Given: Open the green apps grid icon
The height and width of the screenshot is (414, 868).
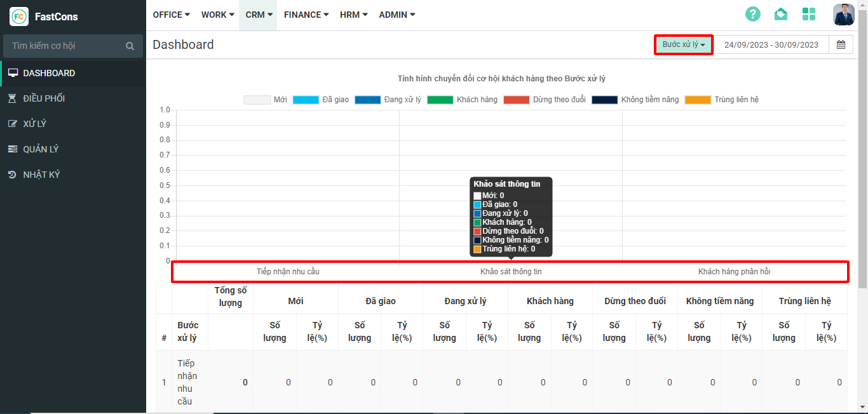Looking at the screenshot, I should [809, 15].
